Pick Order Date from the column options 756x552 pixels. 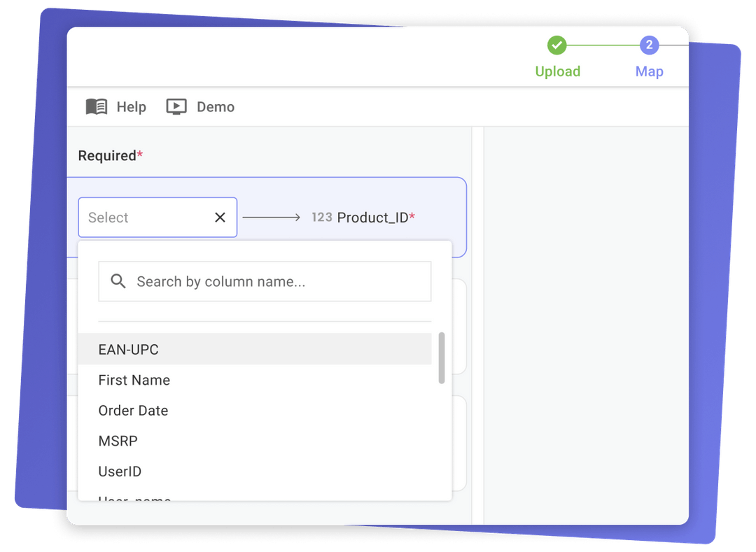pyautogui.click(x=132, y=411)
